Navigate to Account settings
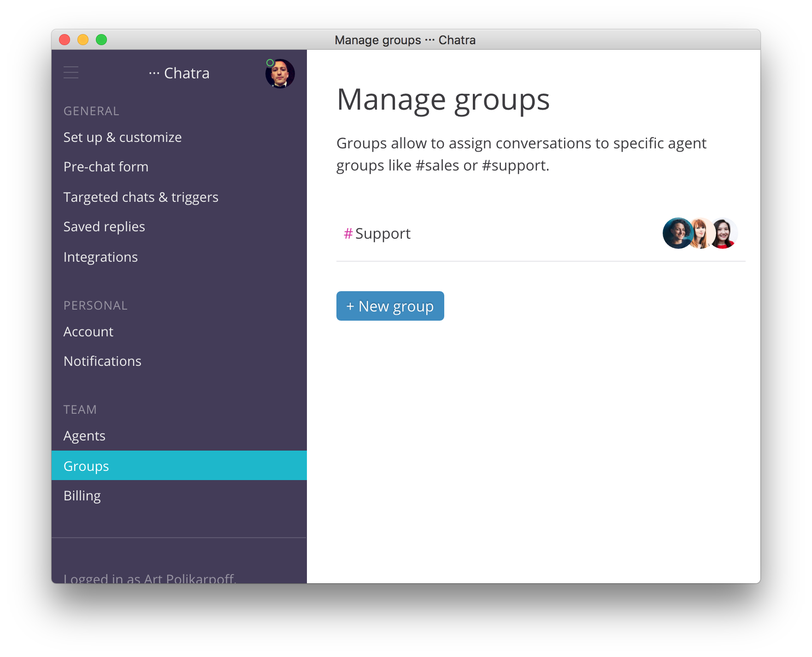The height and width of the screenshot is (657, 812). point(88,332)
